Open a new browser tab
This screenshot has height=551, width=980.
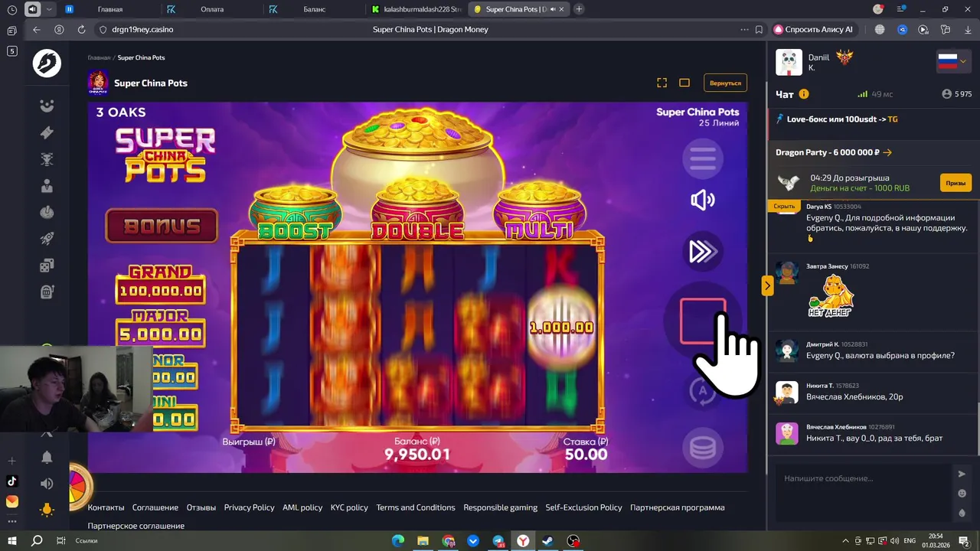tap(579, 9)
